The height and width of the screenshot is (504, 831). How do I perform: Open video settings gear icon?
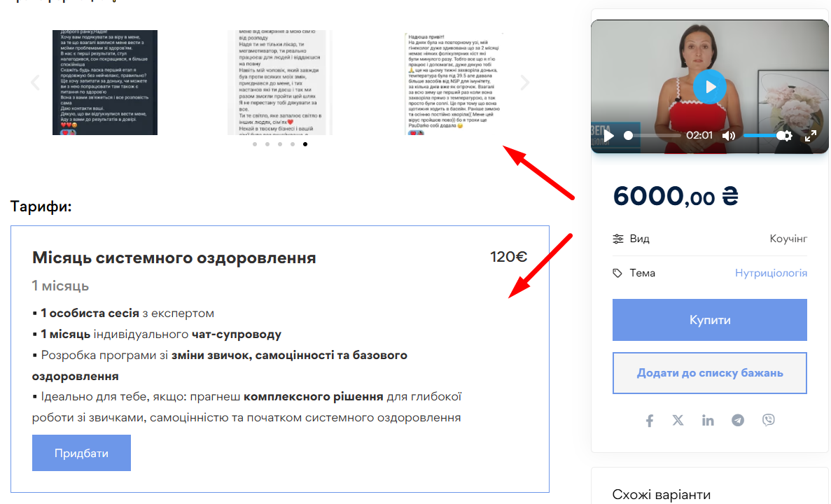point(787,136)
